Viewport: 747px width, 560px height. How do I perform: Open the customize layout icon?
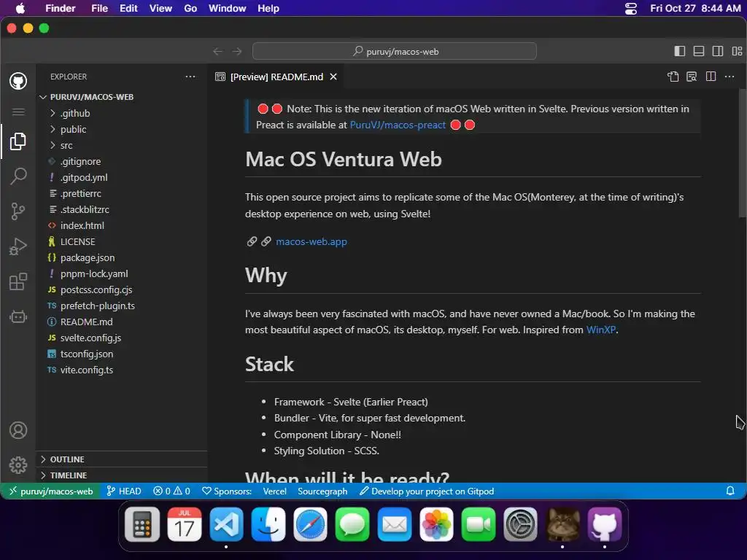pyautogui.click(x=737, y=52)
